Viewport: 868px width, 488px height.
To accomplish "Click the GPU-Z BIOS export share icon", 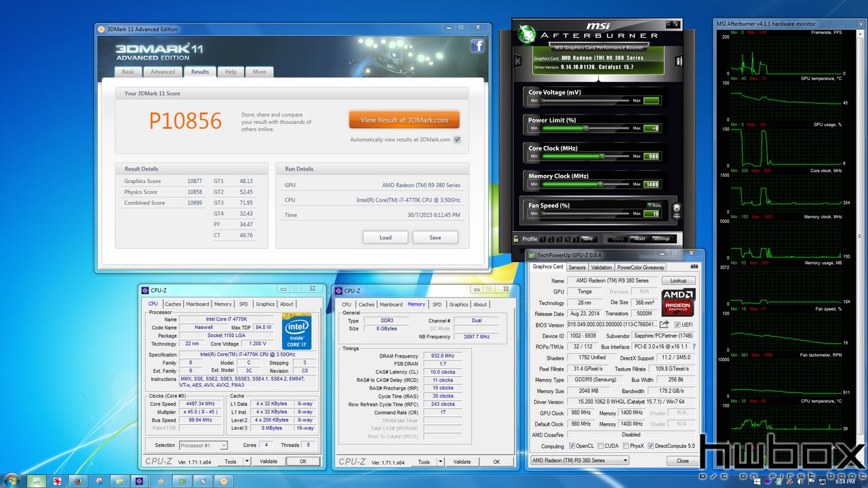I will tap(665, 325).
